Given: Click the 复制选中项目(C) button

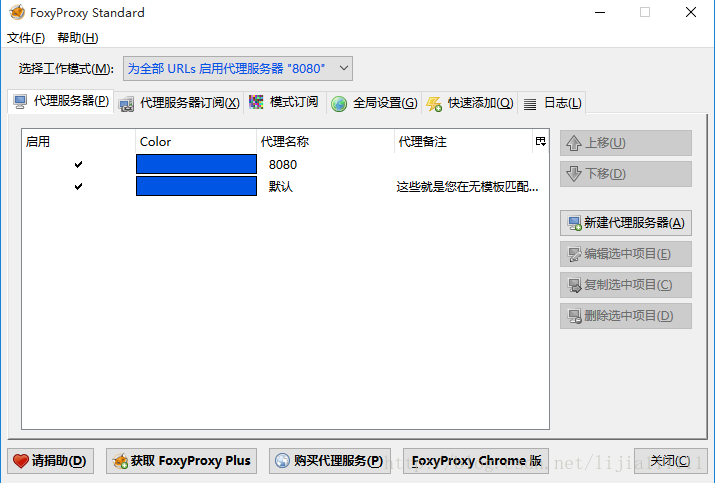Looking at the screenshot, I should click(x=626, y=285).
